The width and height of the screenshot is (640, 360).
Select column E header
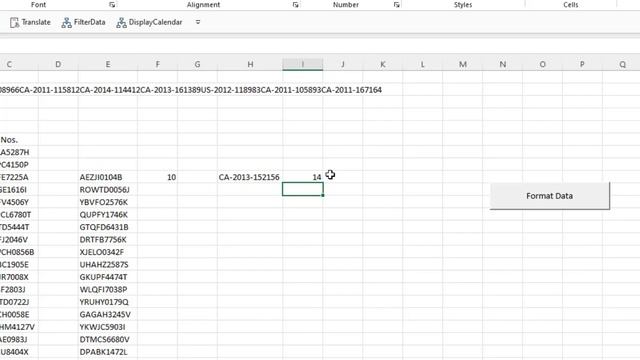coord(108,64)
